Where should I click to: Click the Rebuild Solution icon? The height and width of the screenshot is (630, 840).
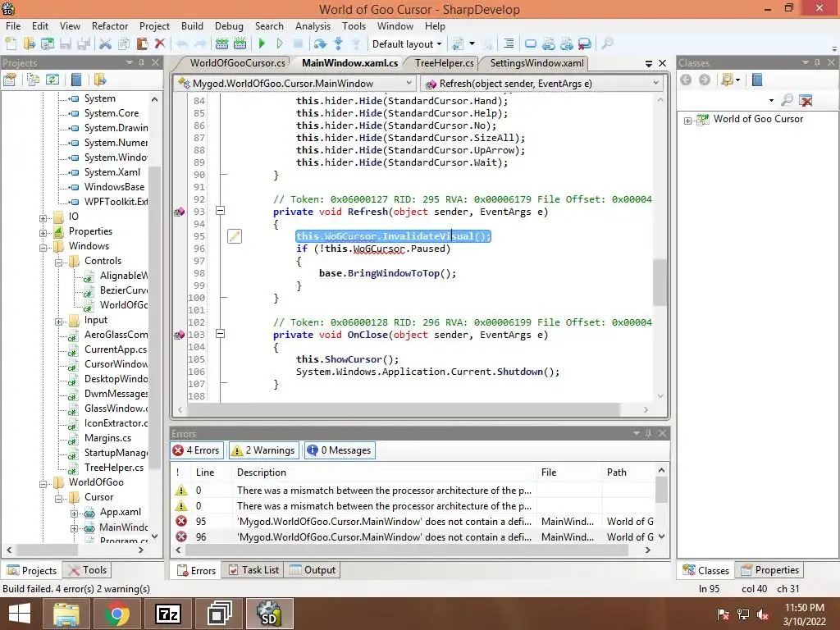click(240, 44)
